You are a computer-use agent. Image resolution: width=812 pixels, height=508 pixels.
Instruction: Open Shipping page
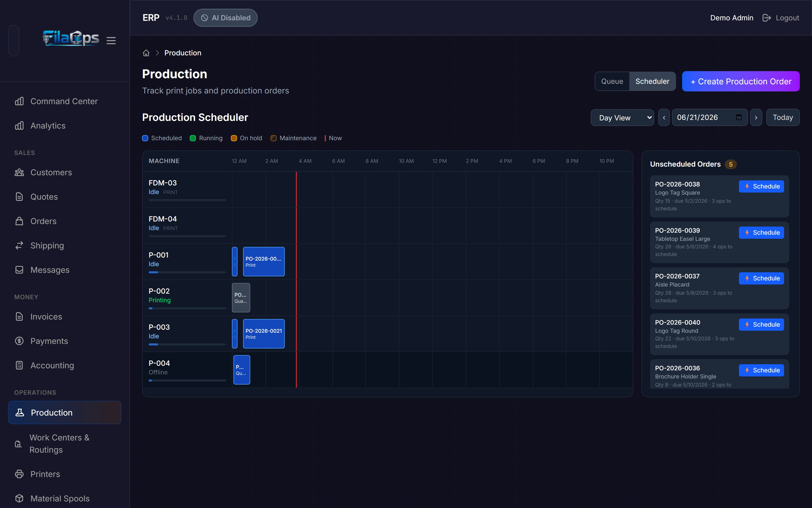(65, 245)
